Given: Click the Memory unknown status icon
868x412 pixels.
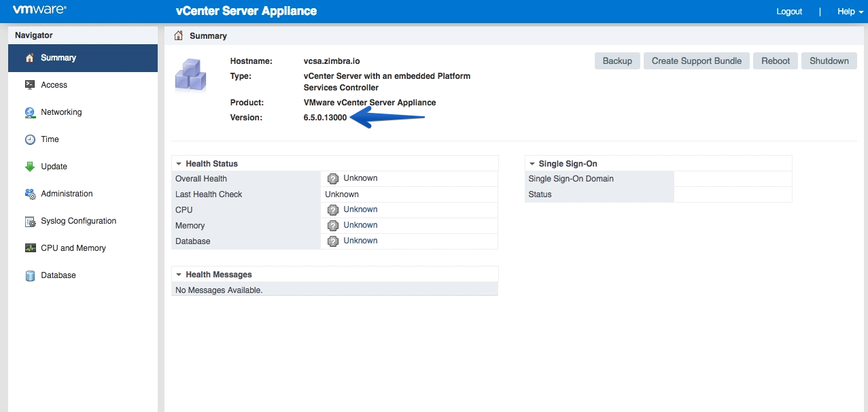Looking at the screenshot, I should pyautogui.click(x=333, y=226).
